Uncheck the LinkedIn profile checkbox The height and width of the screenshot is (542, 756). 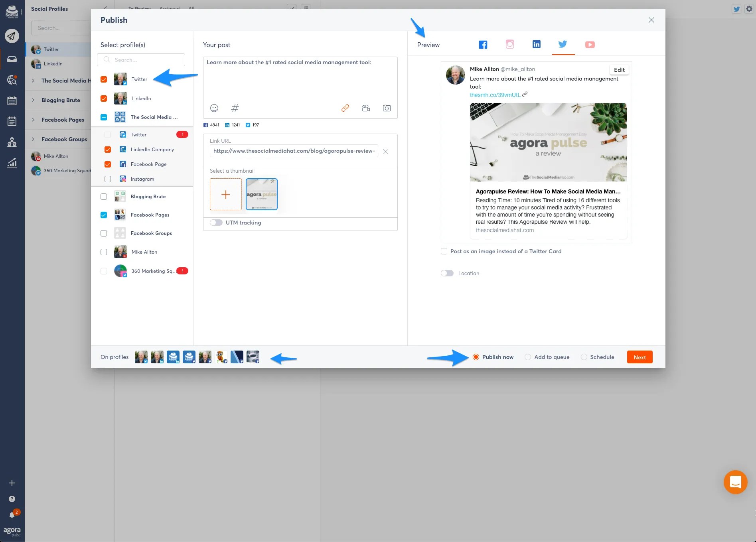tap(104, 99)
